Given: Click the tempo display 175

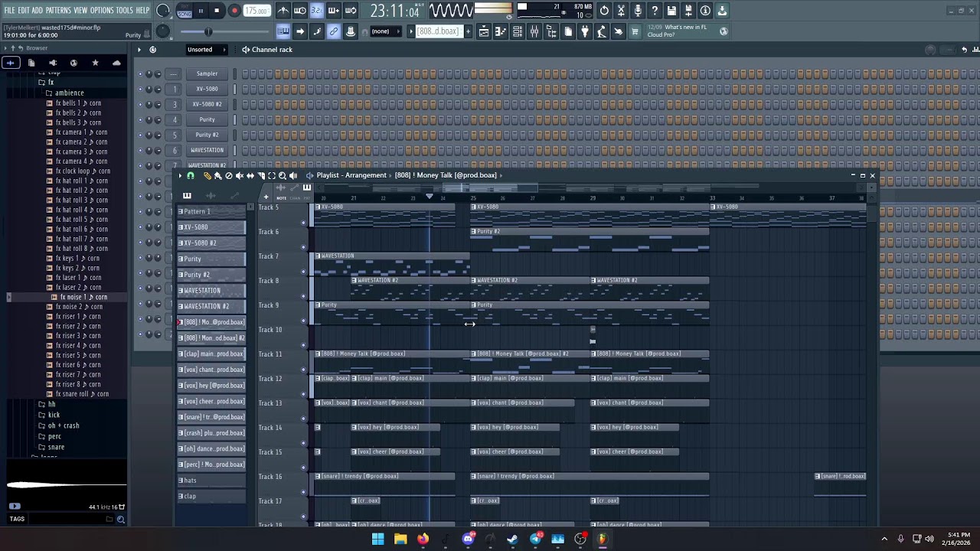Looking at the screenshot, I should pos(256,11).
